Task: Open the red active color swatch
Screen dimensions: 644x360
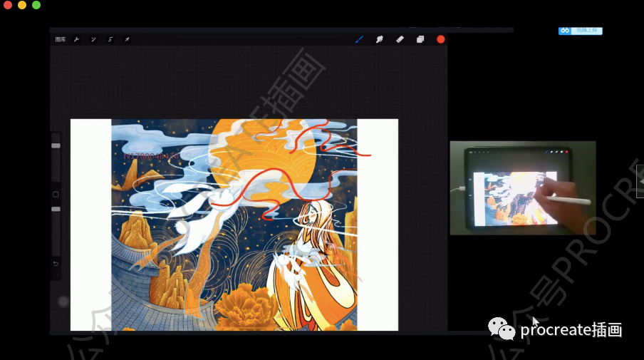Action: pyautogui.click(x=440, y=39)
